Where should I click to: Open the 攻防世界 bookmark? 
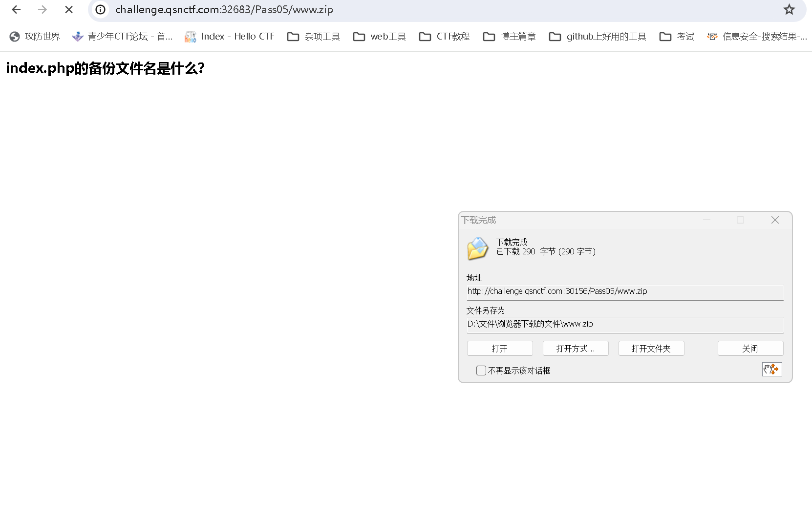pyautogui.click(x=34, y=36)
